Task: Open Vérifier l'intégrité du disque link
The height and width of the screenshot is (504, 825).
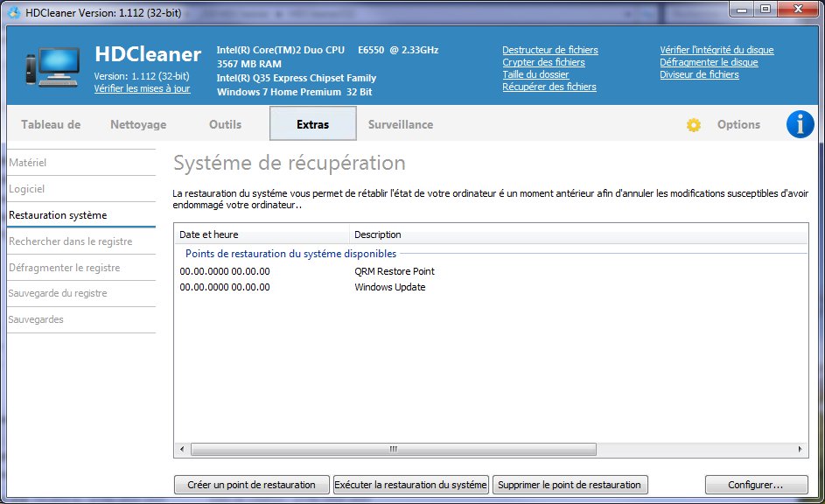Action: (717, 50)
